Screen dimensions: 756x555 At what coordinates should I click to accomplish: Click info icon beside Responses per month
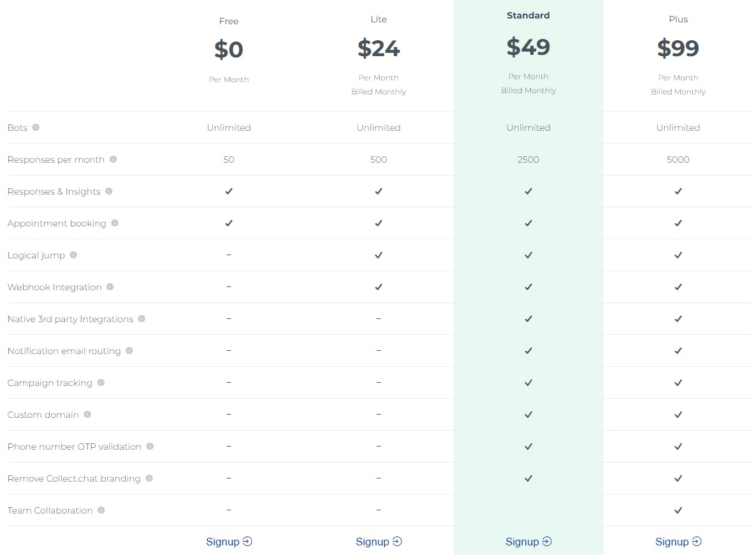click(x=113, y=159)
